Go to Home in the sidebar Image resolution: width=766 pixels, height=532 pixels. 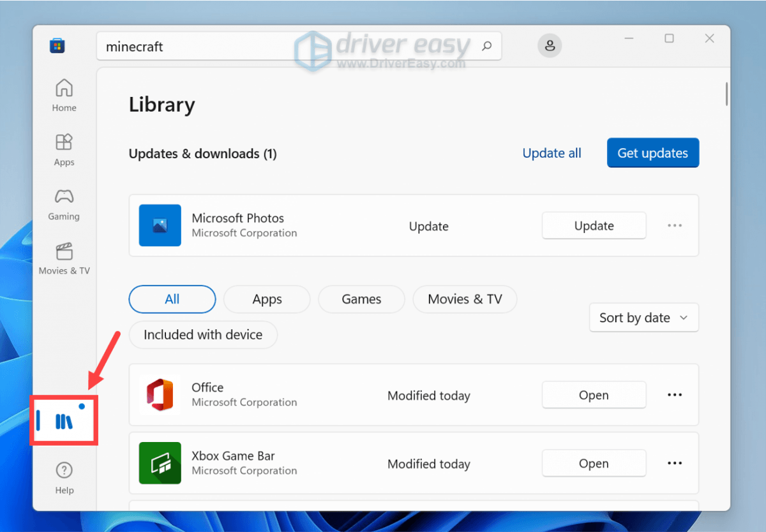[64, 95]
